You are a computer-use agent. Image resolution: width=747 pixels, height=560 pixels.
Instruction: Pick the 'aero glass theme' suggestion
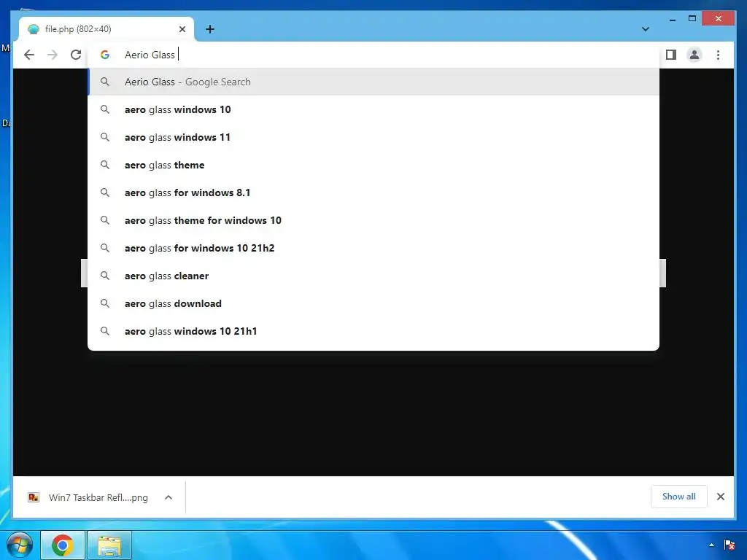tap(373, 165)
